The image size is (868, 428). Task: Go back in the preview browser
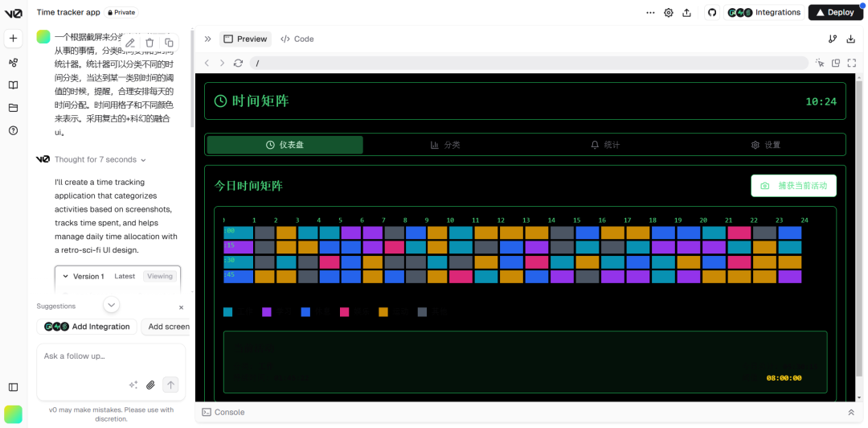pos(207,63)
